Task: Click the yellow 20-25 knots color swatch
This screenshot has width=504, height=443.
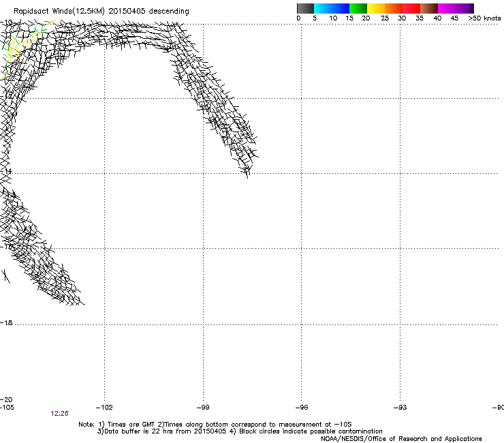Action: 376,8
